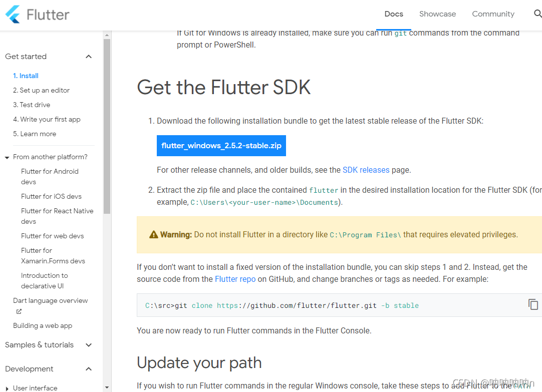Open the search magnifier icon

tap(537, 14)
